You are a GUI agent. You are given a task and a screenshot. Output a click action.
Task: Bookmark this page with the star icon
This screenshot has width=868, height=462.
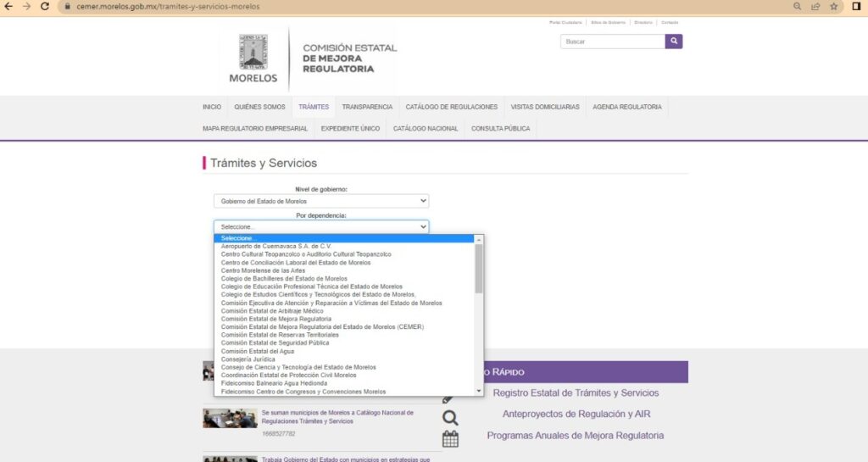click(834, 7)
